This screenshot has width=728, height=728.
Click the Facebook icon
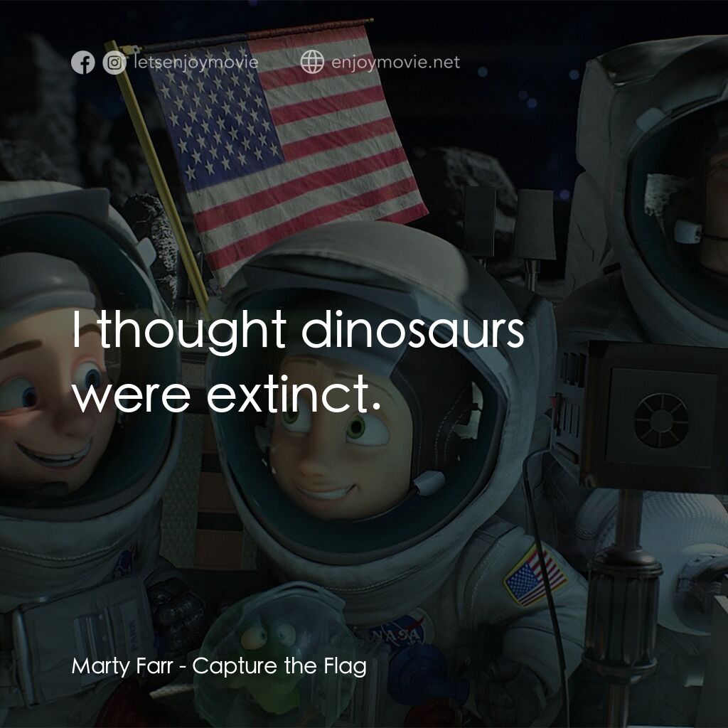click(84, 63)
